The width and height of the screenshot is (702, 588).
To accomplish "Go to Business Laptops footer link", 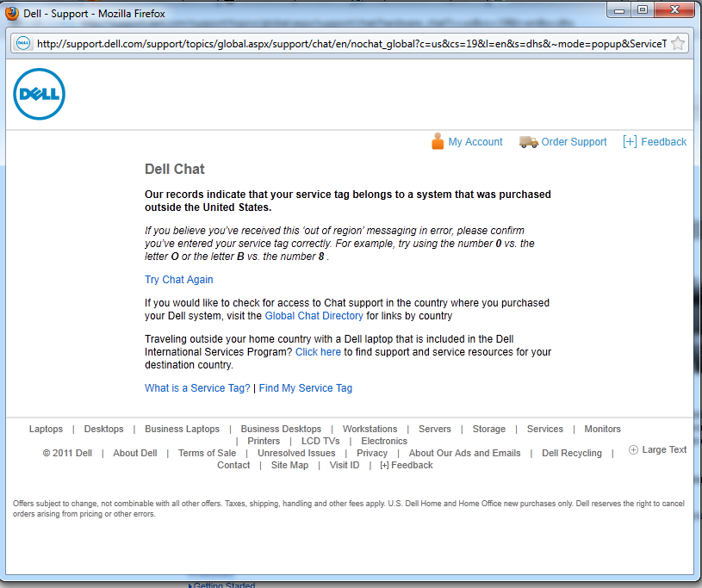I will point(182,429).
